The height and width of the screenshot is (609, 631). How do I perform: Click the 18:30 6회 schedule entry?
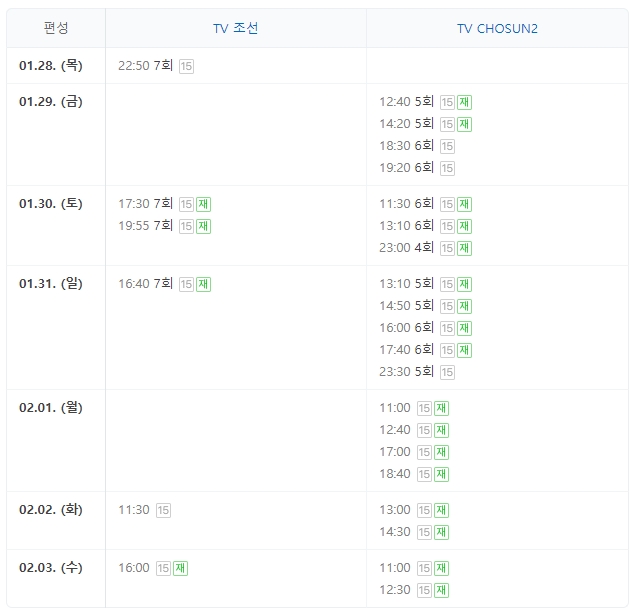coord(406,146)
